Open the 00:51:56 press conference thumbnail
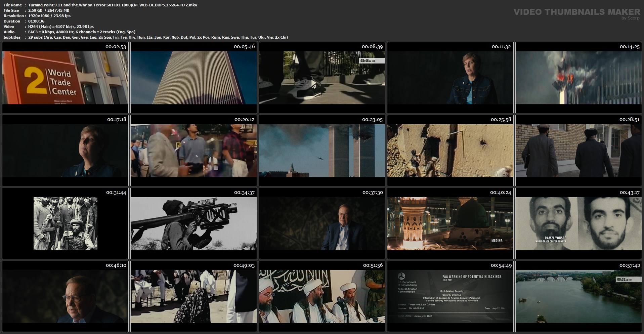Screen dimensions: 644x334 (322, 296)
